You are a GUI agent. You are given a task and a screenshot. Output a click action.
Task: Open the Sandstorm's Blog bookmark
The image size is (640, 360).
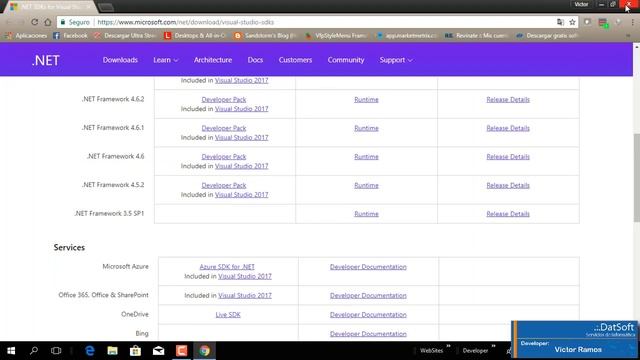[265, 36]
